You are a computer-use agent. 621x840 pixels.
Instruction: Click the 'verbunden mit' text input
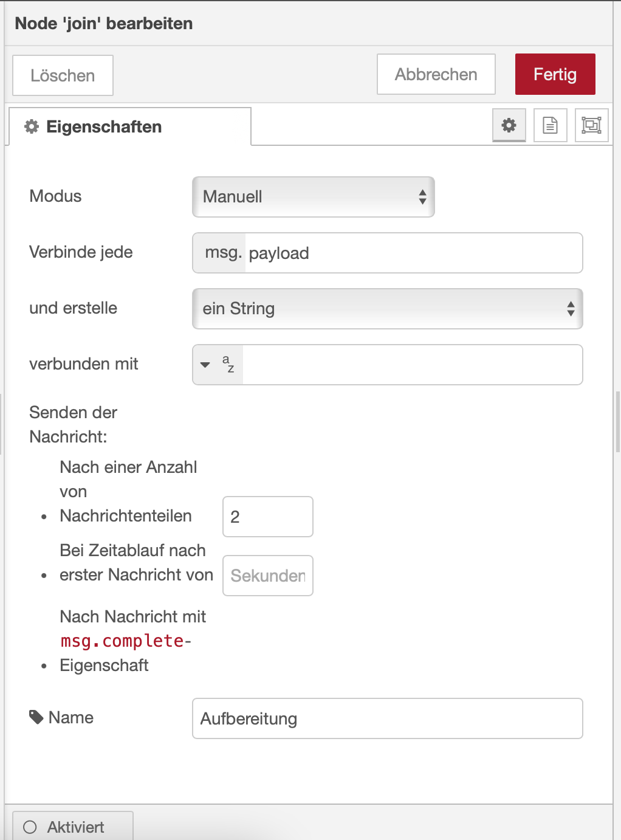coord(412,365)
